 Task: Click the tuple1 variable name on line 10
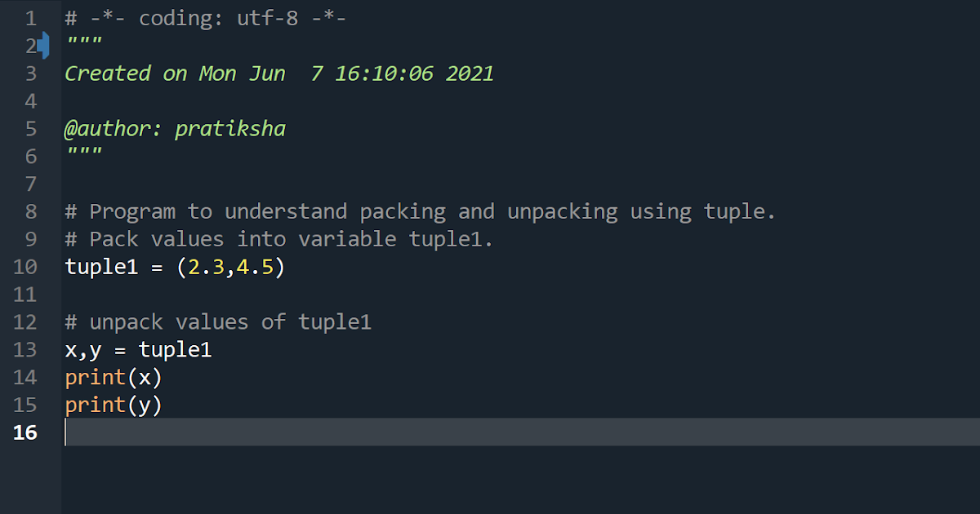click(102, 268)
